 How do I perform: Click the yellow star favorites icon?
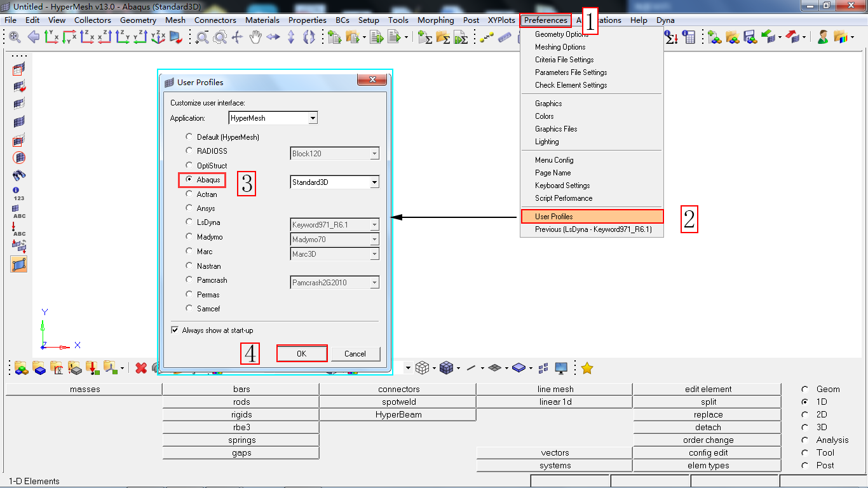click(587, 368)
